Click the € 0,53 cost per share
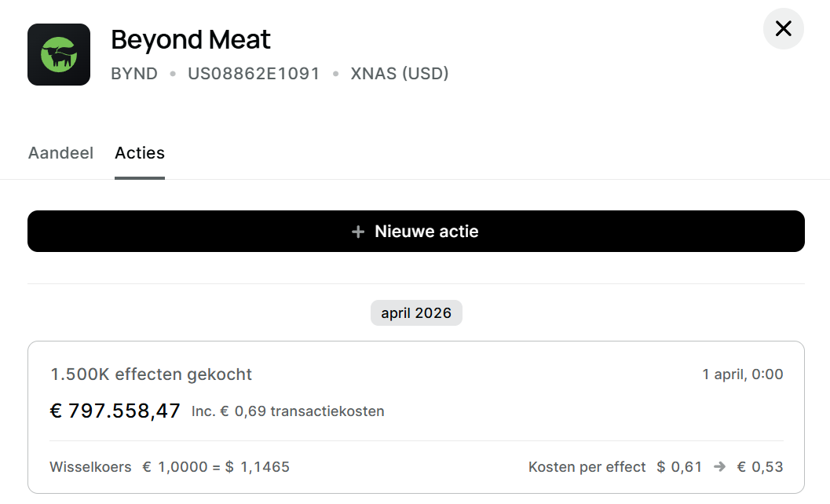 click(759, 467)
